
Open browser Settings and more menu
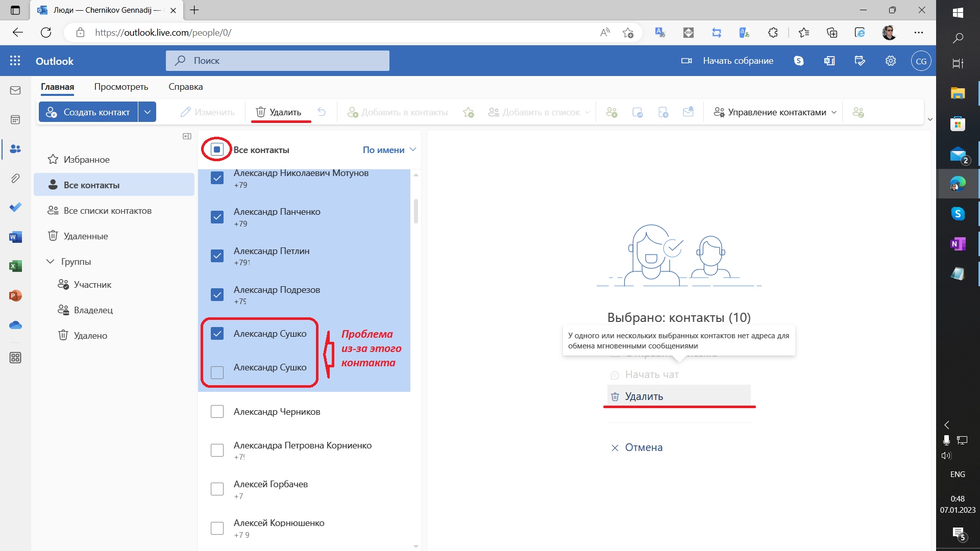click(919, 33)
